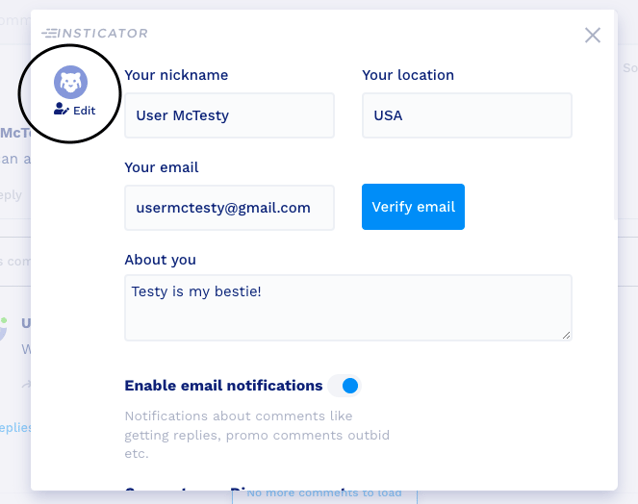This screenshot has height=504, width=638.
Task: Click into the About you text area
Action: [x=348, y=308]
